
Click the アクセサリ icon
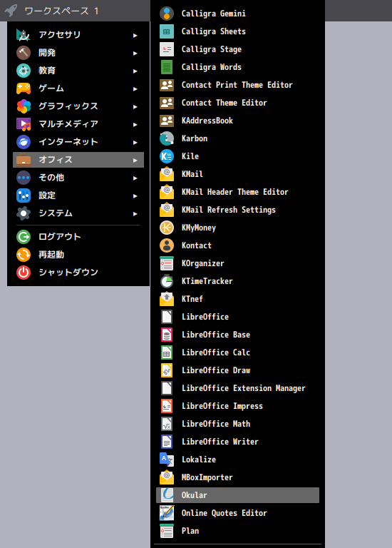[24, 35]
